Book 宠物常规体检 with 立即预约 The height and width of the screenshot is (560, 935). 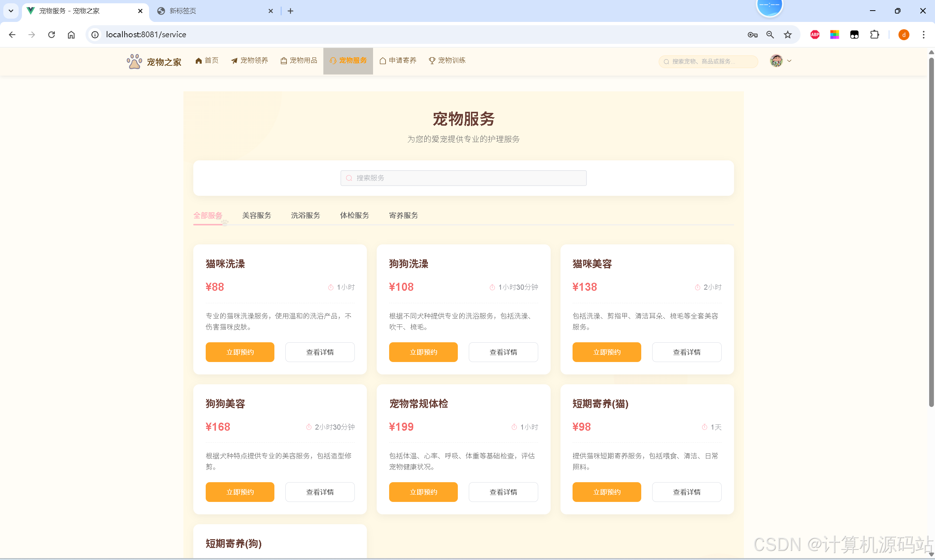(x=423, y=492)
